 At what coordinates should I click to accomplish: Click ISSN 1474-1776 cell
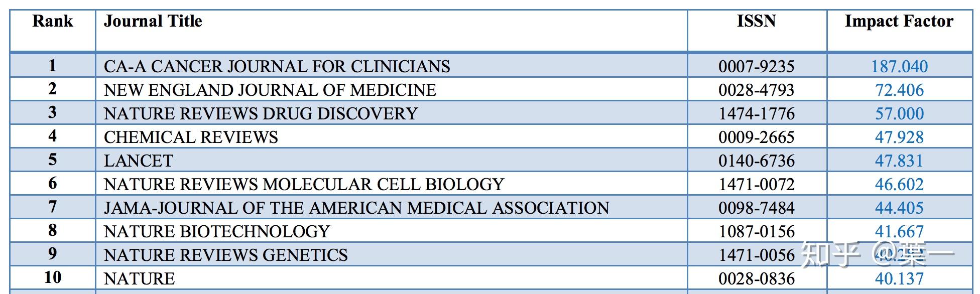point(756,113)
